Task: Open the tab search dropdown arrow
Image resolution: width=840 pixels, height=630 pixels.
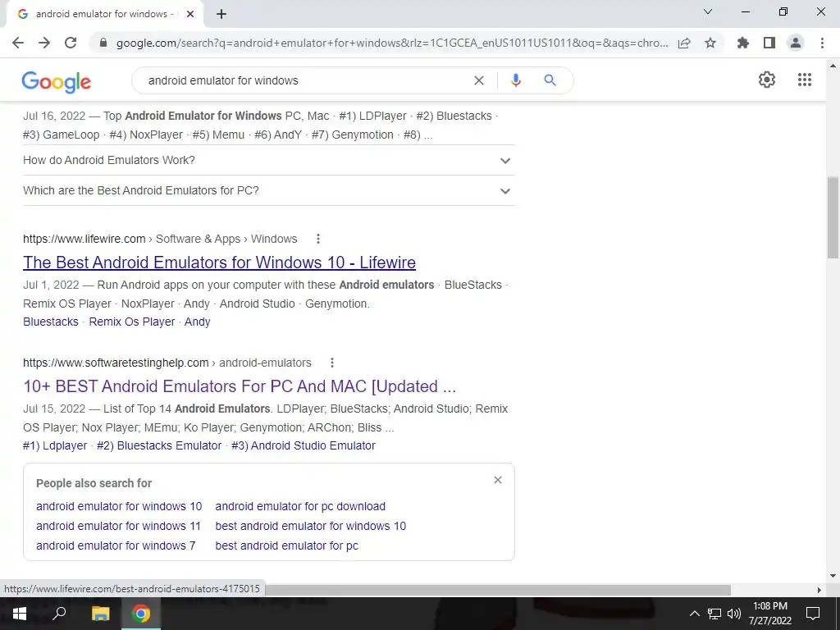Action: (708, 11)
